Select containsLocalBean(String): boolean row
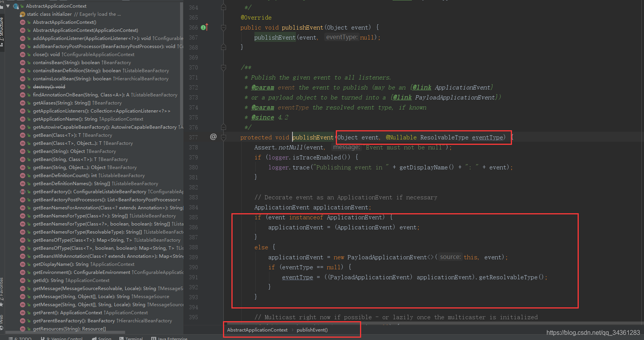 point(101,79)
